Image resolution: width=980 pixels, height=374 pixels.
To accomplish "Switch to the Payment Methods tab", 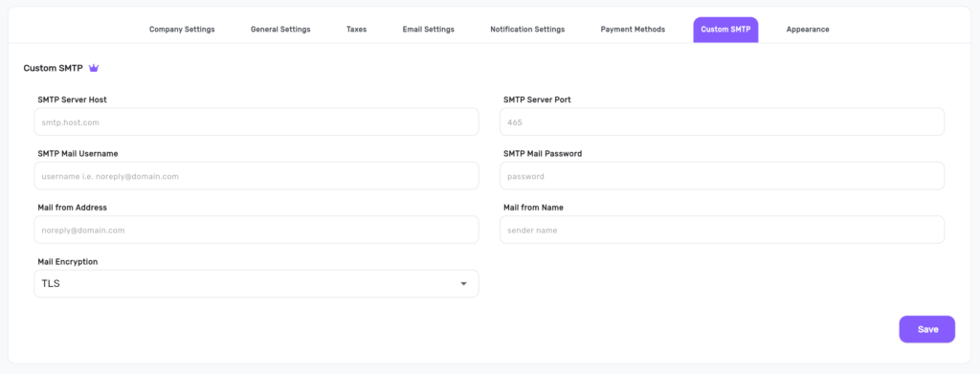I will click(x=633, y=30).
